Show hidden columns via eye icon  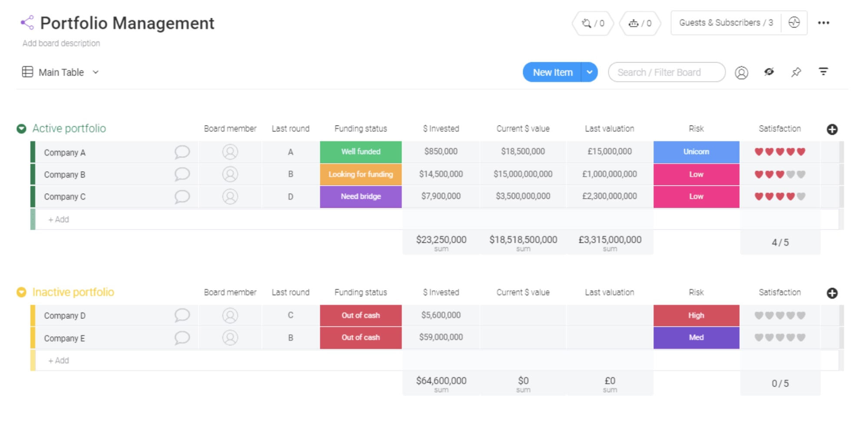click(769, 72)
